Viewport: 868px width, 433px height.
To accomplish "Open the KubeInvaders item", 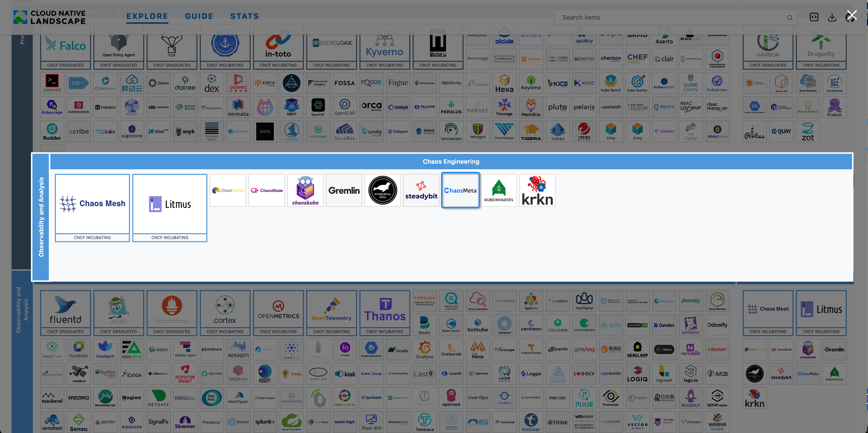I will pyautogui.click(x=499, y=190).
